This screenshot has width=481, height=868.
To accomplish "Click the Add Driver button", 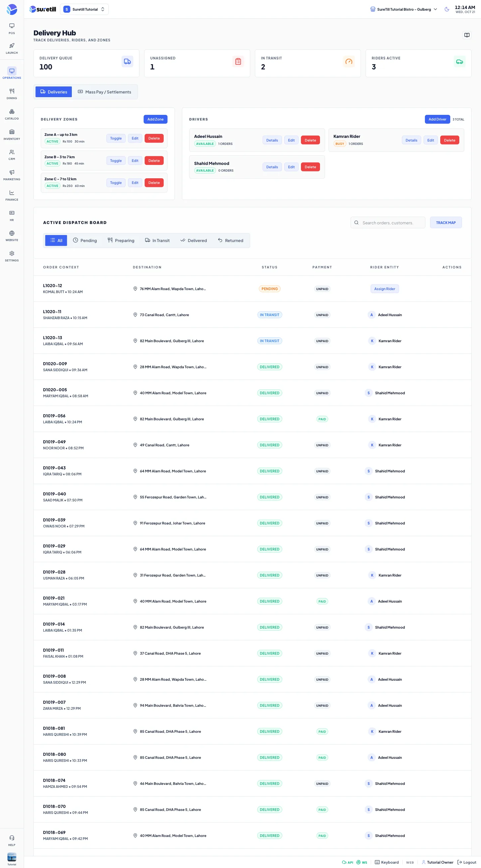I will [437, 119].
